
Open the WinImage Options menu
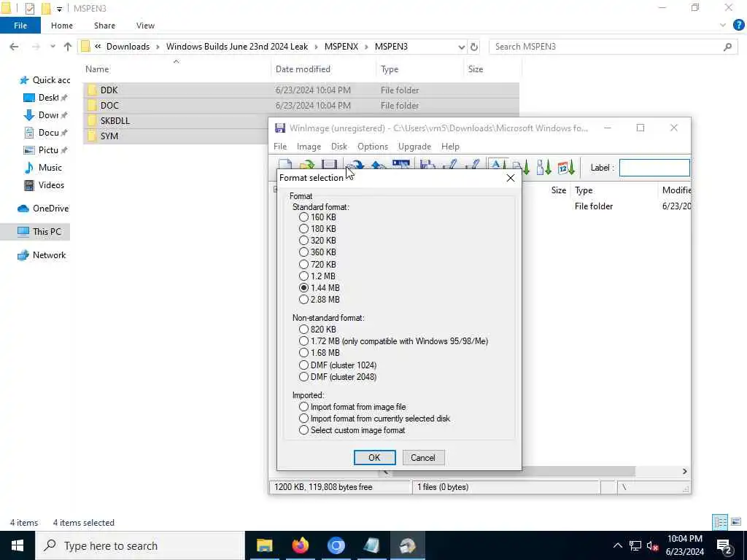(x=373, y=147)
